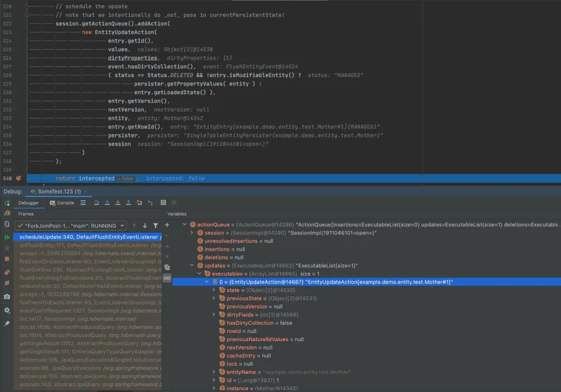Select the scheduleUpdate:340 stack frame
The image size is (561, 392).
(x=88, y=237)
